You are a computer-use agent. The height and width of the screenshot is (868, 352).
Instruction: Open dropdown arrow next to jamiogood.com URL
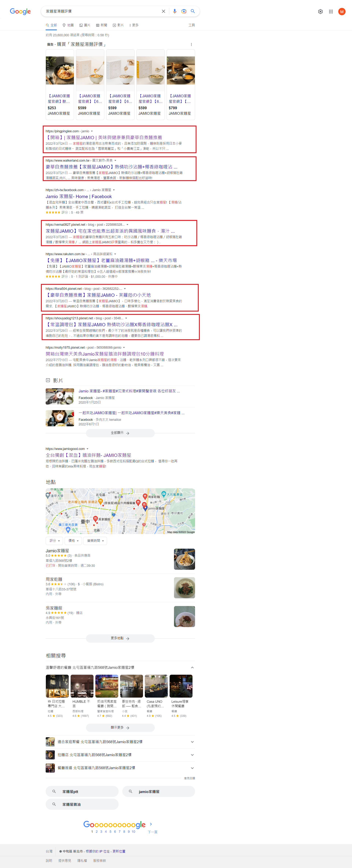tap(87, 449)
